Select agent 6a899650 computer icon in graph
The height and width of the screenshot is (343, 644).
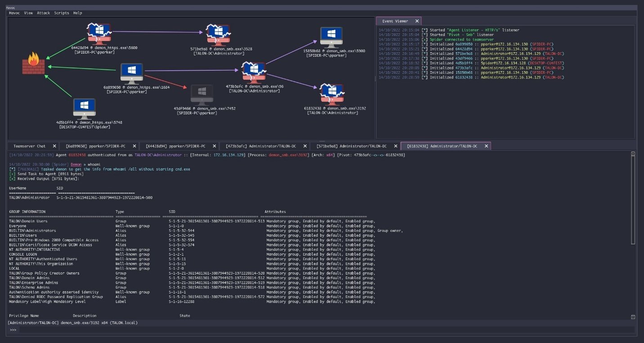(x=131, y=73)
